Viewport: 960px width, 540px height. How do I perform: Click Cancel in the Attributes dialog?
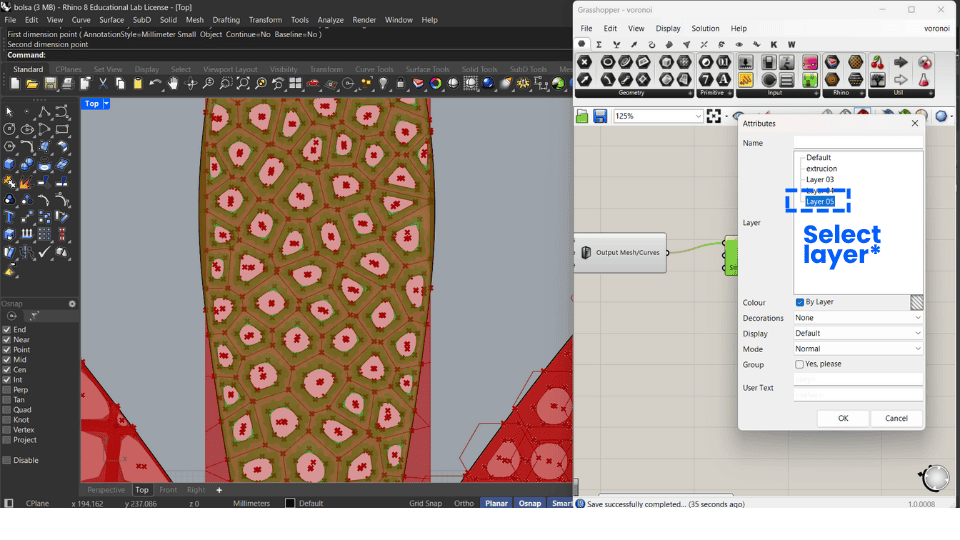pyautogui.click(x=896, y=418)
